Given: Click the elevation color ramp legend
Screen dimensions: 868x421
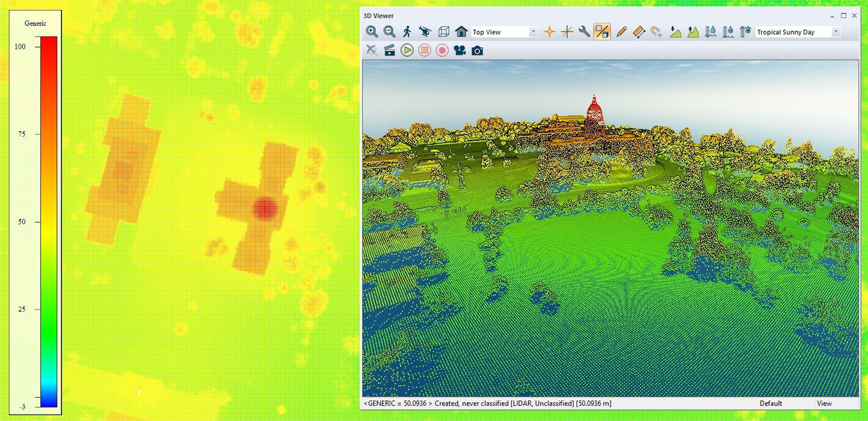Looking at the screenshot, I should [x=49, y=221].
